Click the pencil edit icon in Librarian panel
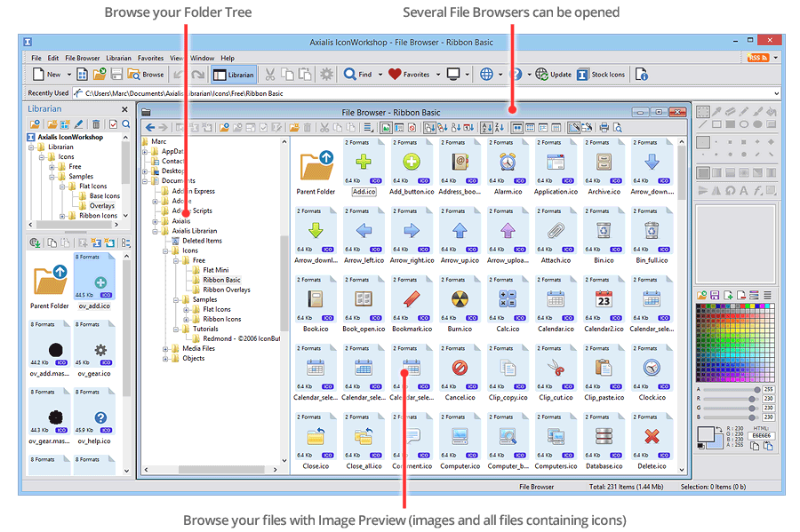Image resolution: width=800 pixels, height=532 pixels. pyautogui.click(x=78, y=123)
